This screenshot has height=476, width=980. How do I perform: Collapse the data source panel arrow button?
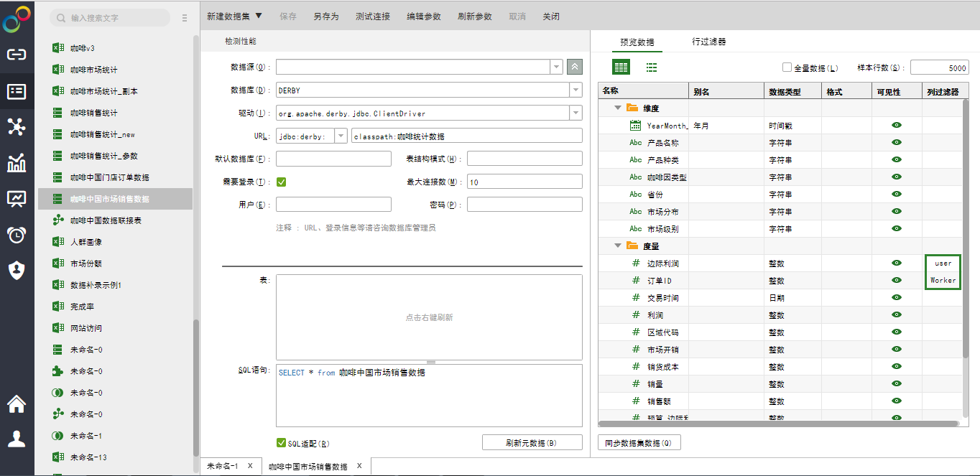pos(574,67)
